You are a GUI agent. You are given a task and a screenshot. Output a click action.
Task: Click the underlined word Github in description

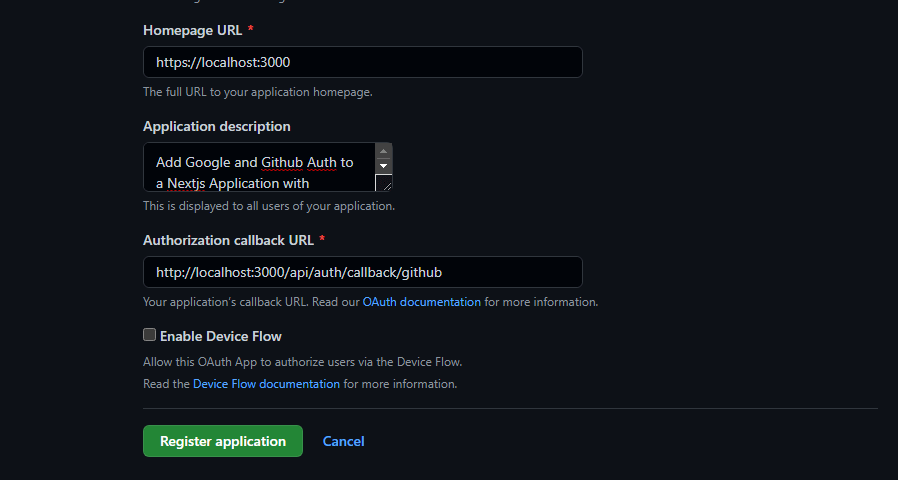point(282,163)
